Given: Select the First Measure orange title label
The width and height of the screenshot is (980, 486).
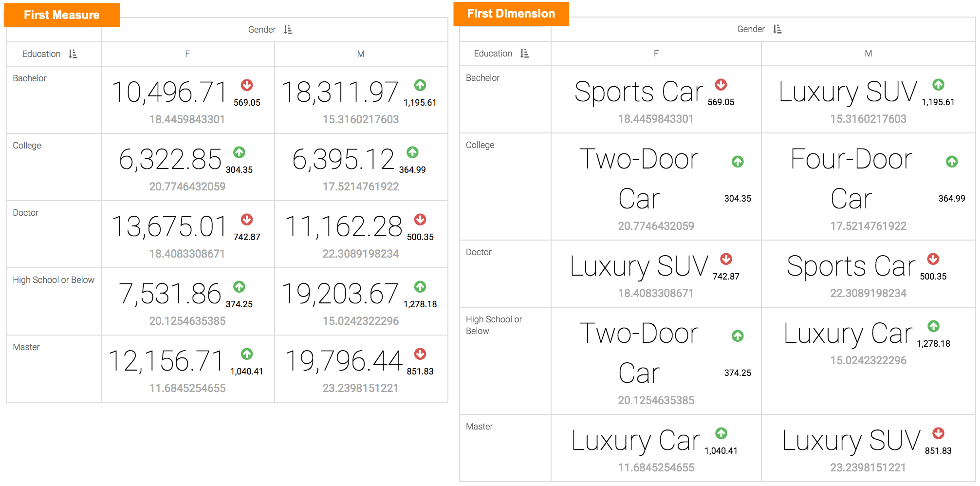Looking at the screenshot, I should coord(62,15).
